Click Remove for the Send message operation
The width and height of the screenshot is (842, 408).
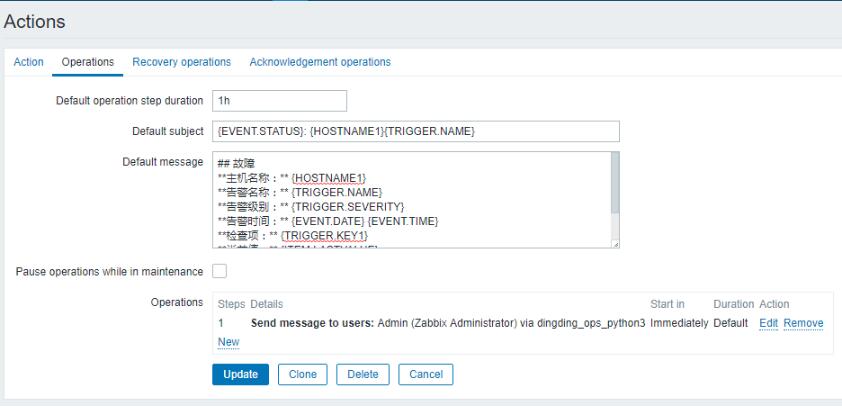803,323
